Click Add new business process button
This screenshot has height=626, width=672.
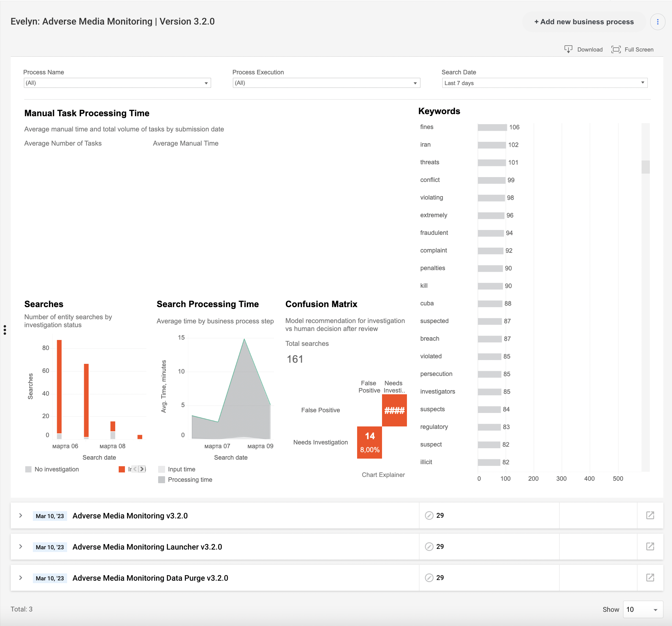pyautogui.click(x=584, y=22)
